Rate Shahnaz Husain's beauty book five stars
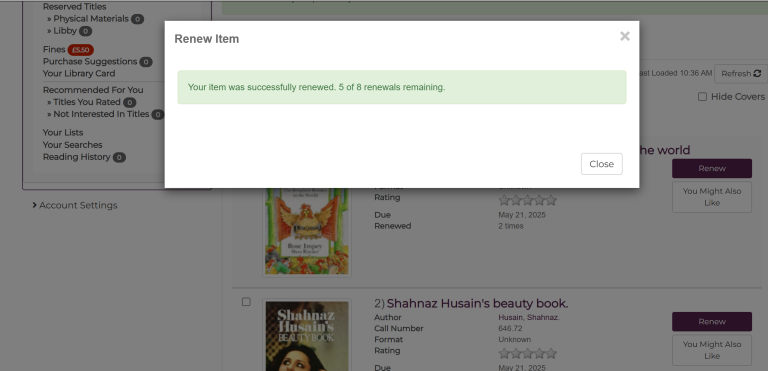Screen dimensions: 768x371 point(551,353)
